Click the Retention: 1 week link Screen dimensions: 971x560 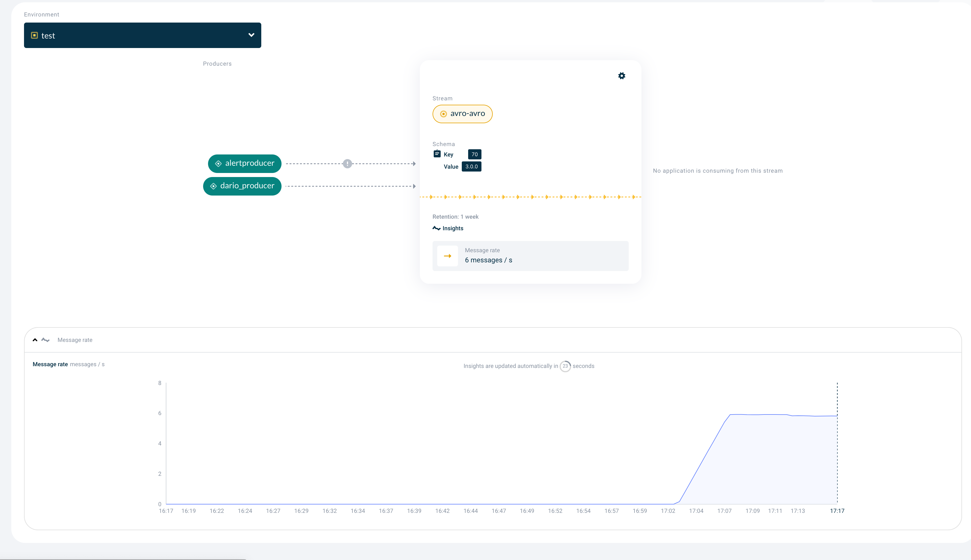tap(455, 217)
